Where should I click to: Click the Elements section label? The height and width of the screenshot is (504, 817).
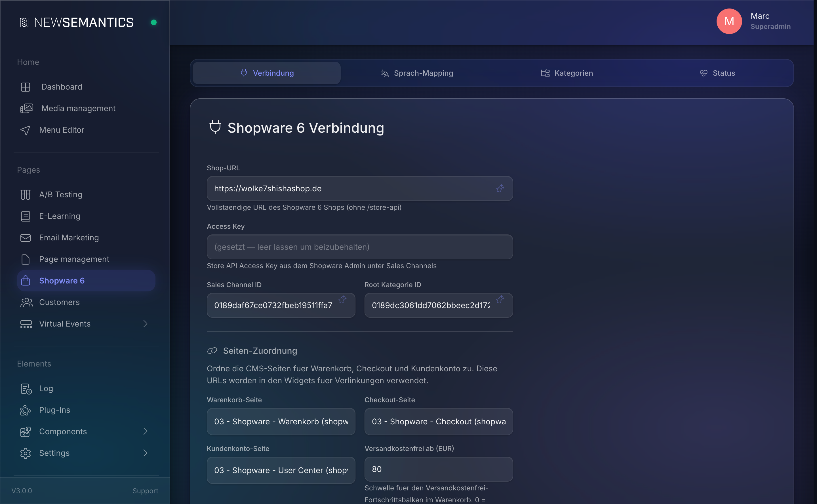tap(34, 364)
